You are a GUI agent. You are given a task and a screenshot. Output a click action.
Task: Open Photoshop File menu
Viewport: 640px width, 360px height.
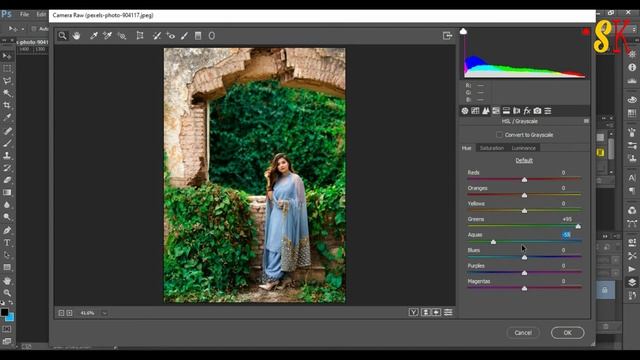[24, 14]
